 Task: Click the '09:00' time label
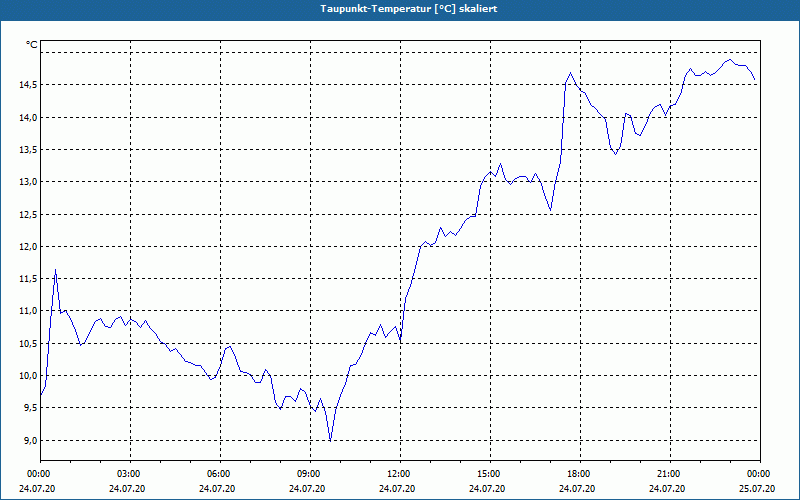[307, 474]
